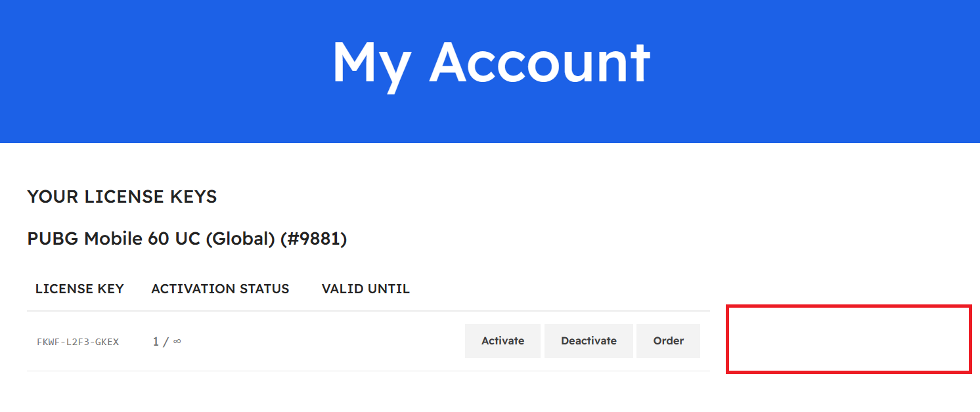Click inside the red-outlined empty box
980x412 pixels.
pos(848,340)
